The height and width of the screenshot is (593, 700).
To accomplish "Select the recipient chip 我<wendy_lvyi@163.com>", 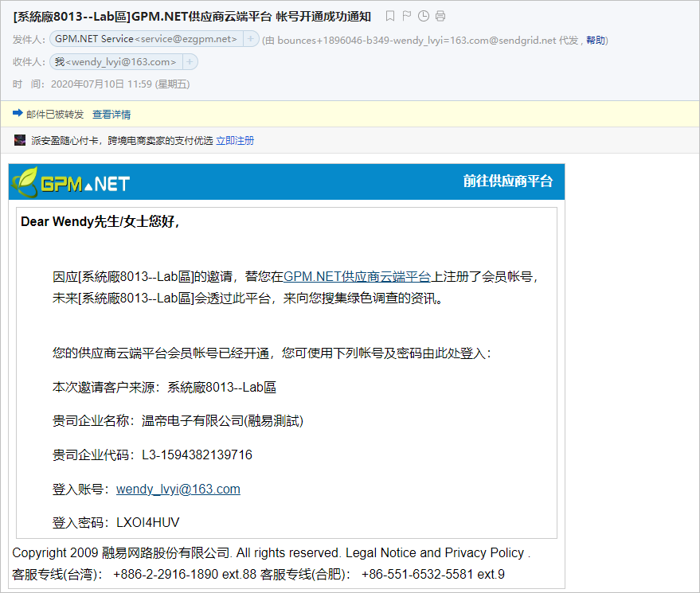I will (x=115, y=61).
